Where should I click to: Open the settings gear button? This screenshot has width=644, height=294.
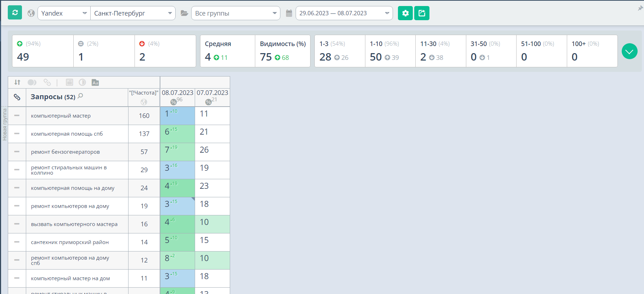(405, 13)
